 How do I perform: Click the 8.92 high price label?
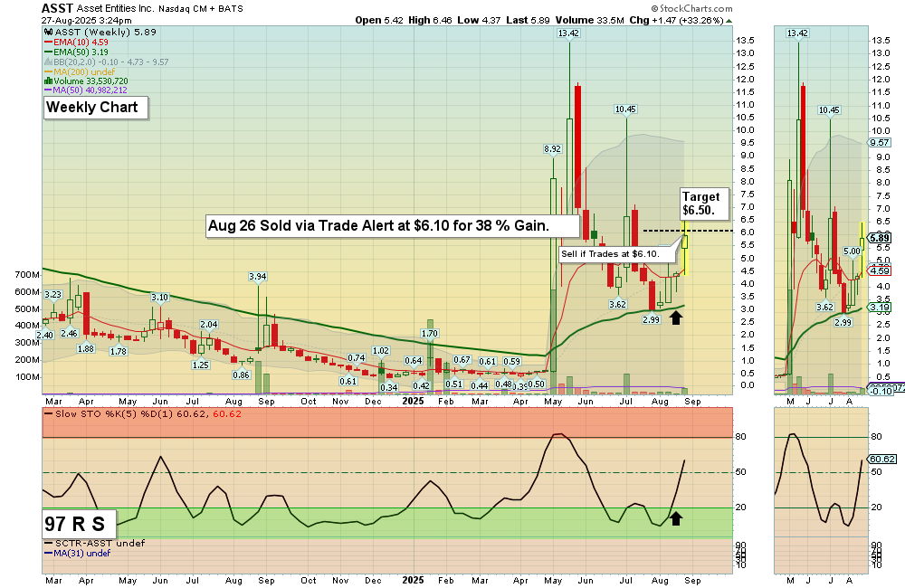[x=552, y=148]
